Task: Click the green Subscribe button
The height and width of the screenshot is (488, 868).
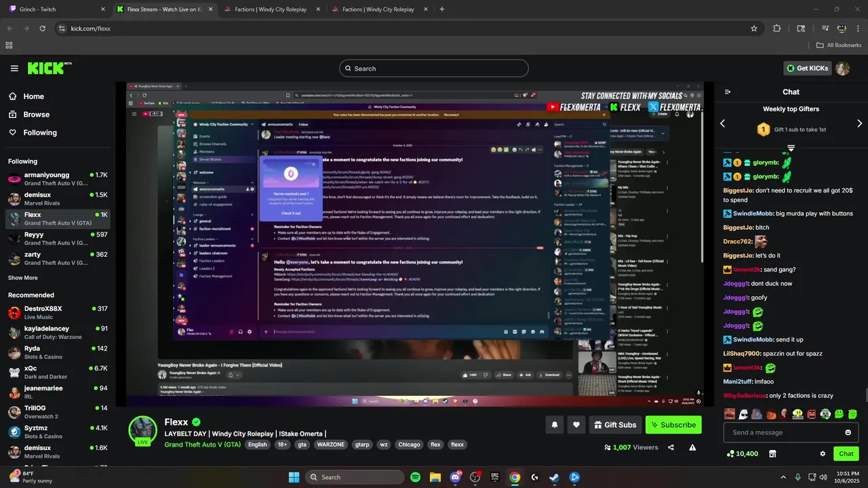Action: [x=673, y=425]
